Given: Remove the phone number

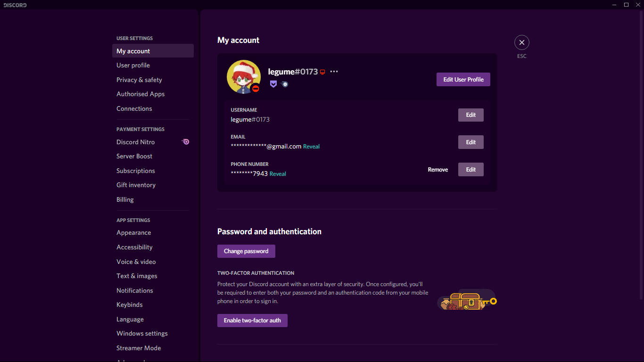Looking at the screenshot, I should point(438,170).
